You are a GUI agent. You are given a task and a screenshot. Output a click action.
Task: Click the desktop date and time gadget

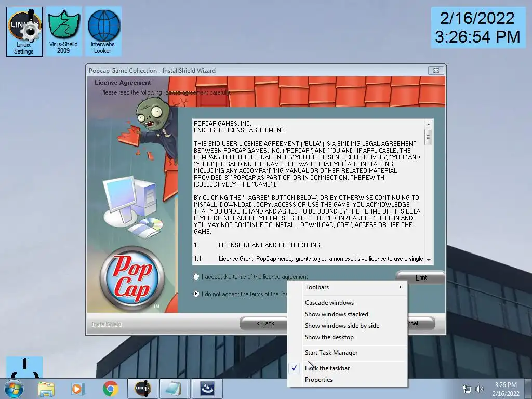pos(478,28)
